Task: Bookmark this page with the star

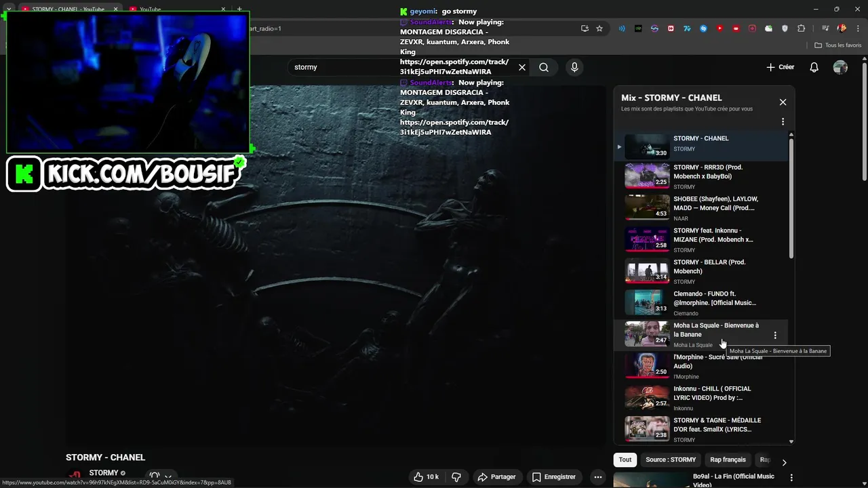Action: [599, 28]
